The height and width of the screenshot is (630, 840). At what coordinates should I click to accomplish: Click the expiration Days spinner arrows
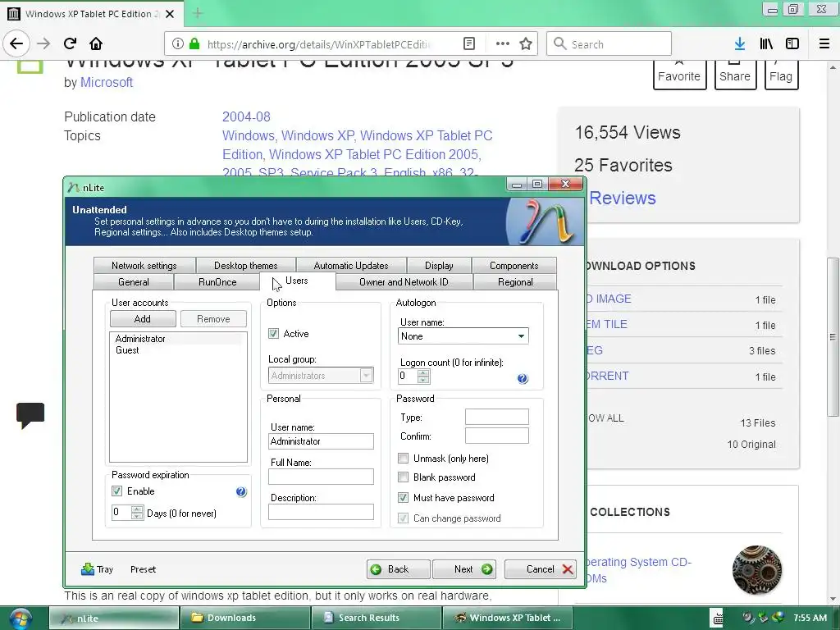point(137,513)
